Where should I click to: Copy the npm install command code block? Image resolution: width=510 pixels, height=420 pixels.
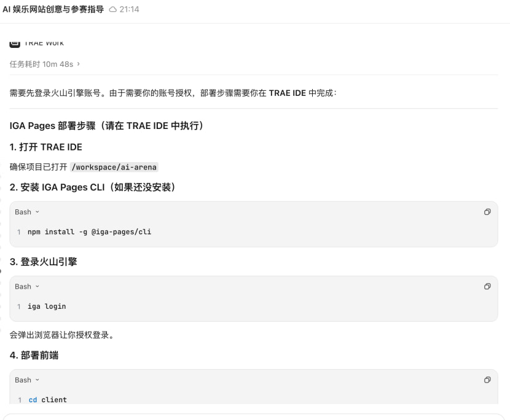pyautogui.click(x=487, y=212)
